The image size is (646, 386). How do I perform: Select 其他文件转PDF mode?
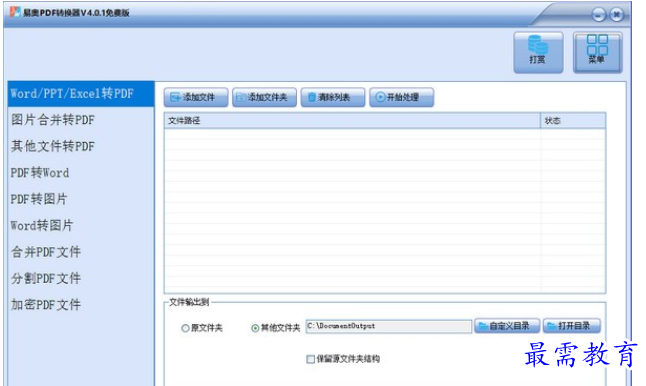(x=81, y=146)
